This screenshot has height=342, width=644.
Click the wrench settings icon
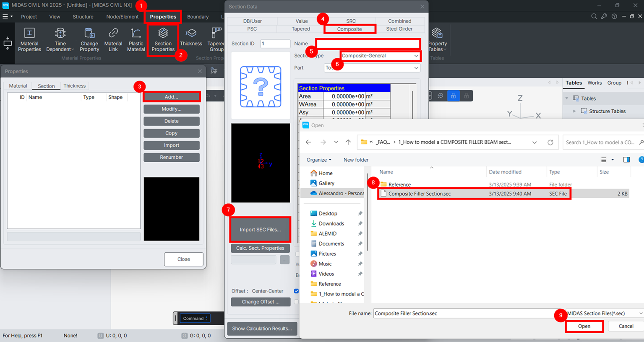tap(604, 16)
